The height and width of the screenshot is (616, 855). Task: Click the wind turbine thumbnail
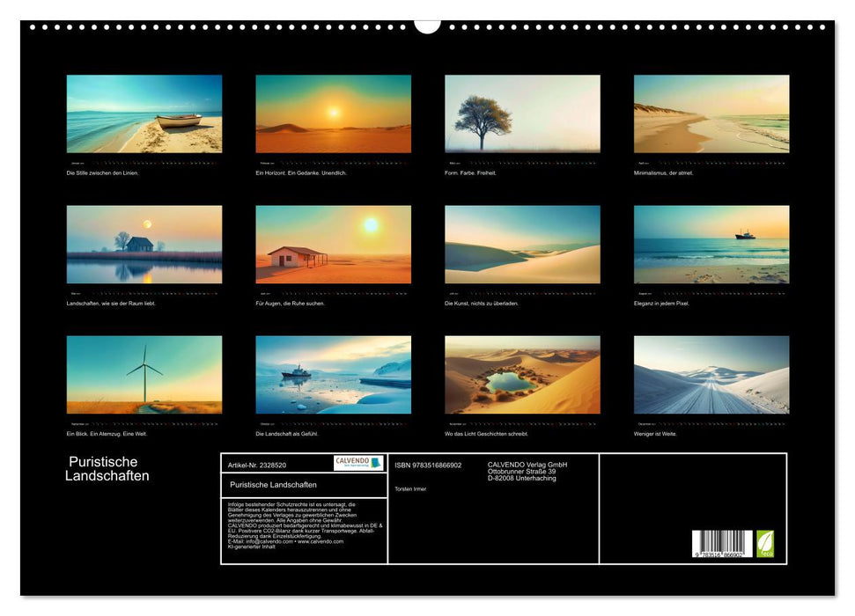point(144,375)
